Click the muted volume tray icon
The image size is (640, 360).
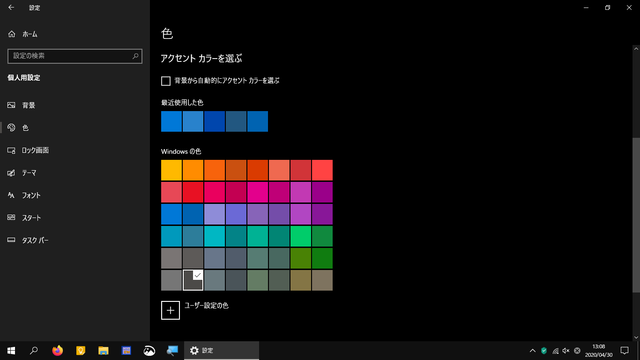[566, 351]
